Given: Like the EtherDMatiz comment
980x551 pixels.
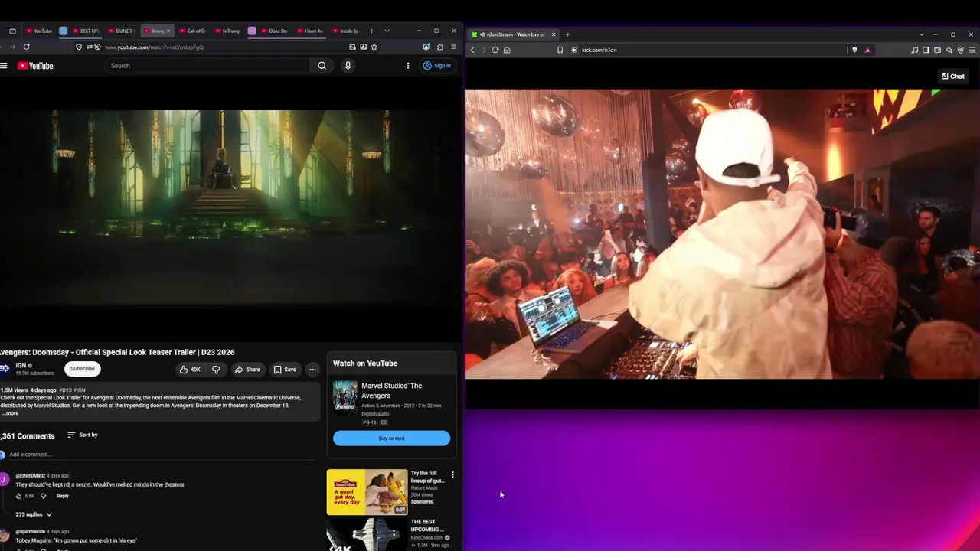Looking at the screenshot, I should click(x=19, y=496).
